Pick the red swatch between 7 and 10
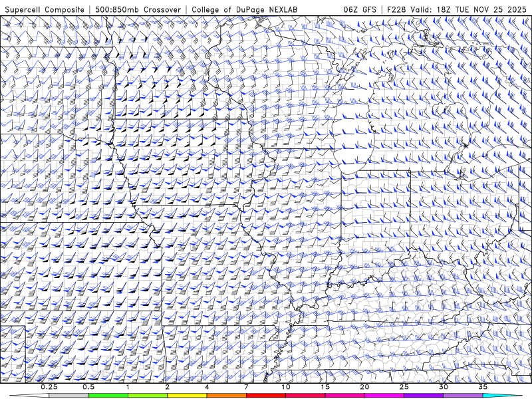 [265, 396]
